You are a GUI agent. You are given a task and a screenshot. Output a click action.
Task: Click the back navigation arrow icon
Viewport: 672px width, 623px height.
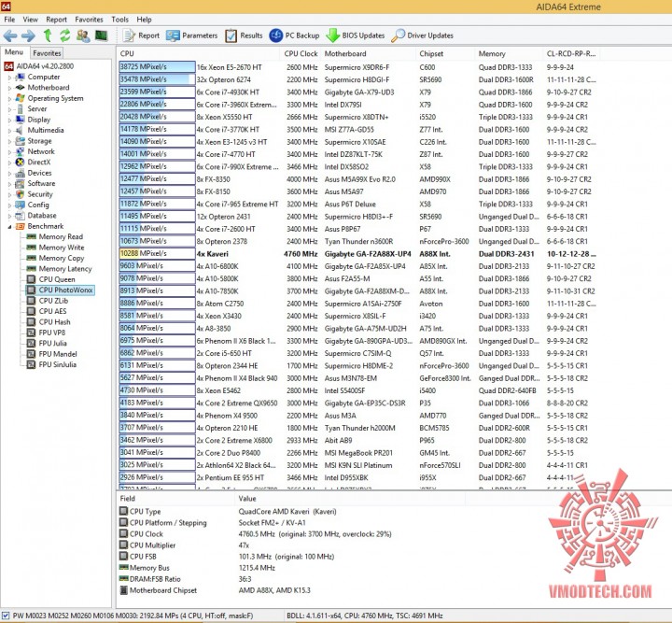point(10,35)
